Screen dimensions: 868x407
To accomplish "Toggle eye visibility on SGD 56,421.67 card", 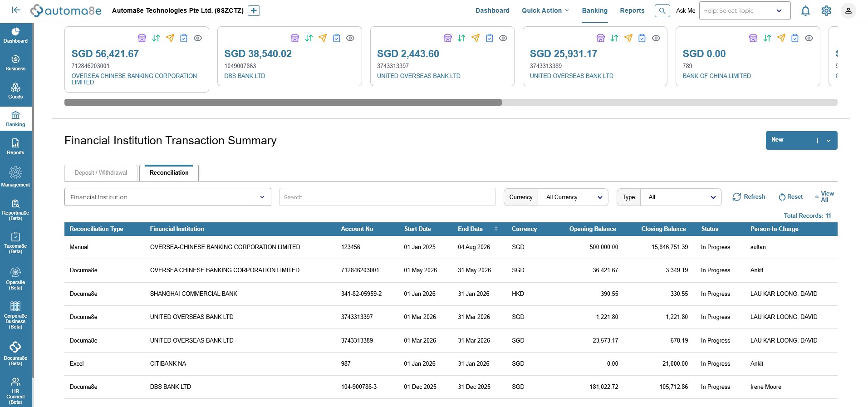I will tap(198, 38).
